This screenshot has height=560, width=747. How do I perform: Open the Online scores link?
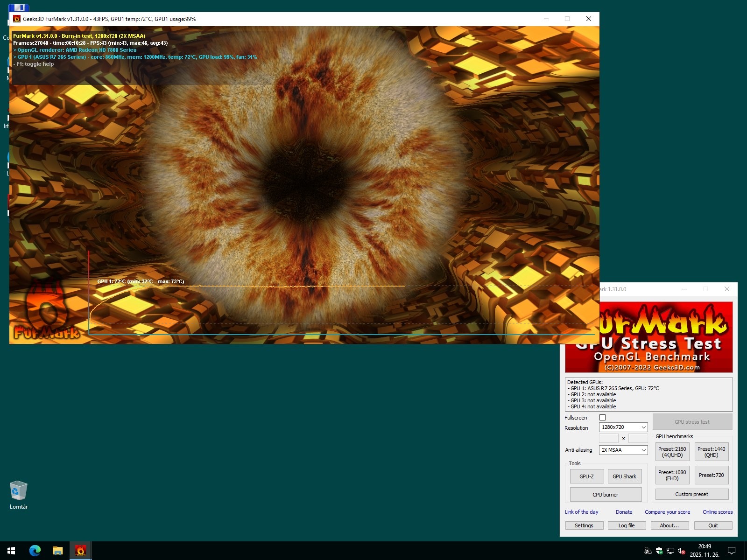[718, 512]
